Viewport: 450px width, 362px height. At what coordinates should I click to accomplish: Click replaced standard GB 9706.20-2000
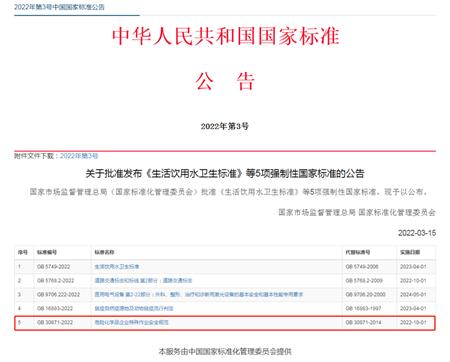(x=366, y=295)
